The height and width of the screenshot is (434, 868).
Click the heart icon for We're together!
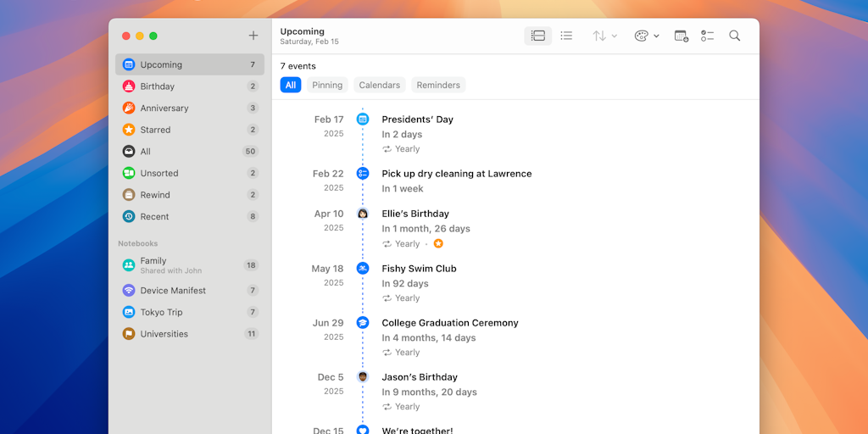pos(363,430)
